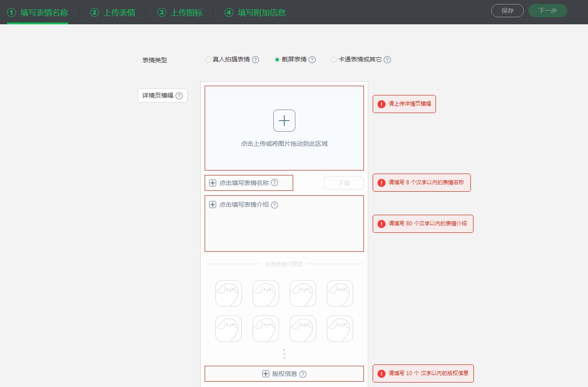The height and width of the screenshot is (387, 588).
Task: Open help tip next to 详情页横幅 label
Action: coord(179,95)
